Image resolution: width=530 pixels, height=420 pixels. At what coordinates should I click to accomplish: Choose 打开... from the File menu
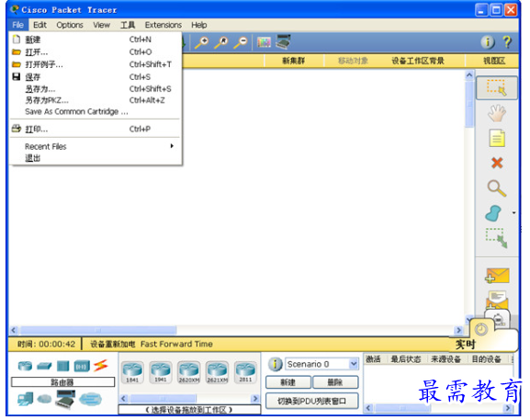tap(96, 52)
